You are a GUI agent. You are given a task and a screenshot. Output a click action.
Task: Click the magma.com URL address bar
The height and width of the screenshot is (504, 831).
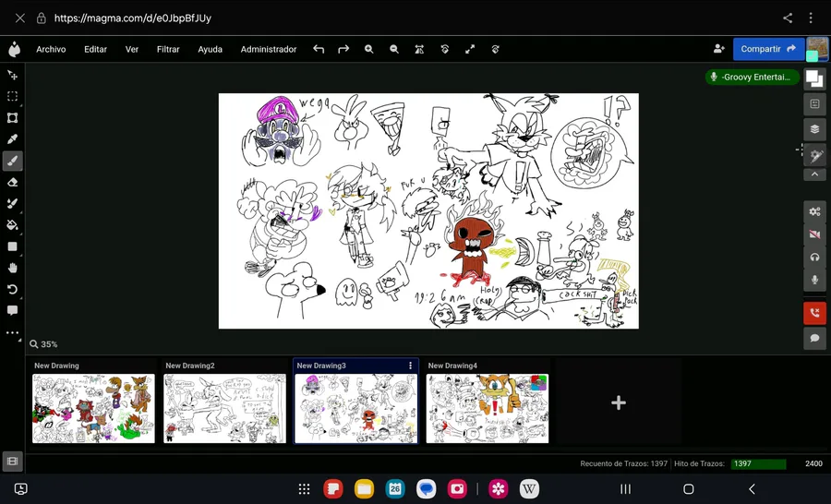132,18
